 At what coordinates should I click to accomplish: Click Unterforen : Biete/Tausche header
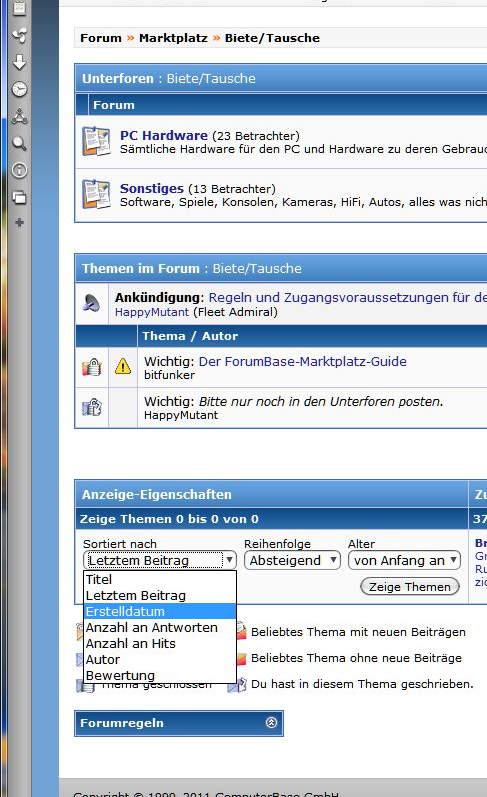(169, 78)
